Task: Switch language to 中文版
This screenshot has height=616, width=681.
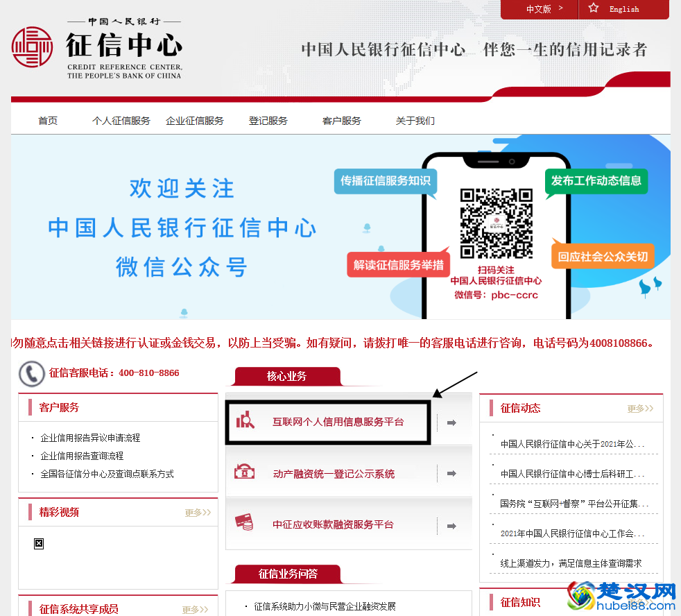Action: [539, 9]
